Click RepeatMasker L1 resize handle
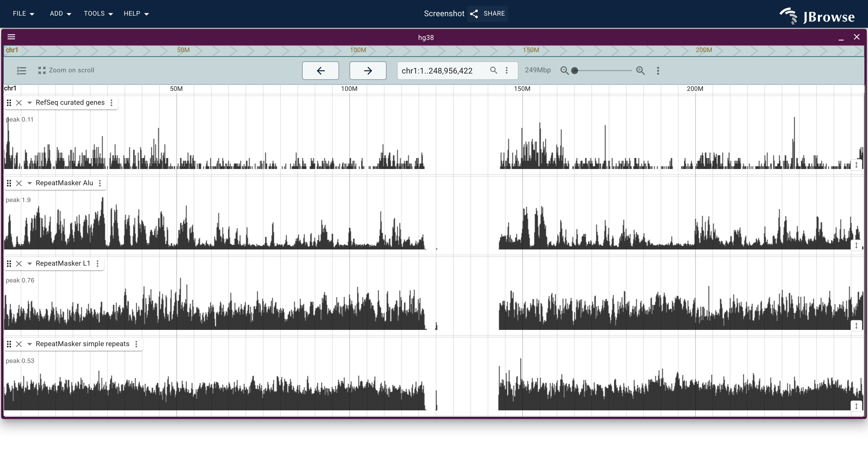The width and height of the screenshot is (868, 463). (856, 326)
